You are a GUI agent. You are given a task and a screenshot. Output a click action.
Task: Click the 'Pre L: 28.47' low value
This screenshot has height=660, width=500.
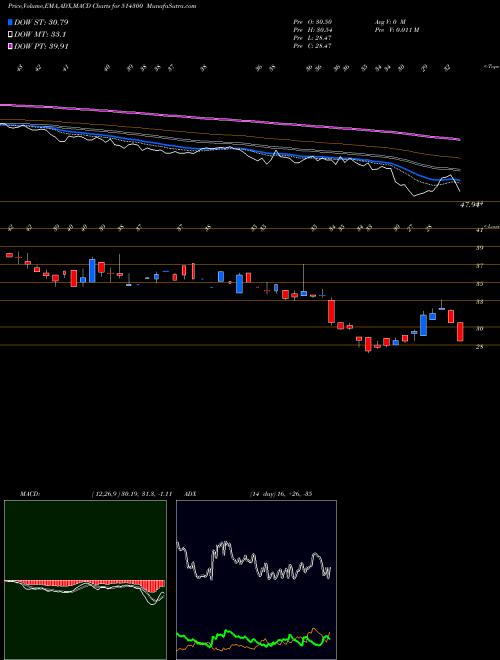pyautogui.click(x=313, y=38)
